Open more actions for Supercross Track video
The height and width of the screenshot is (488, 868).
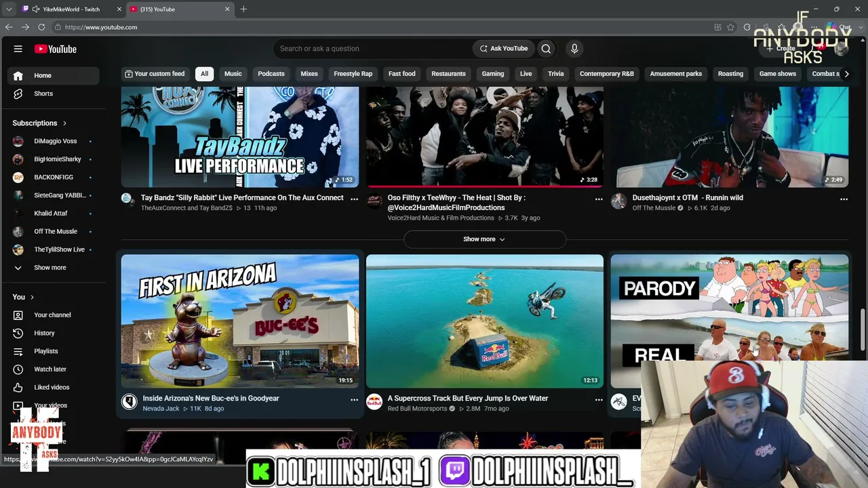pyautogui.click(x=599, y=400)
